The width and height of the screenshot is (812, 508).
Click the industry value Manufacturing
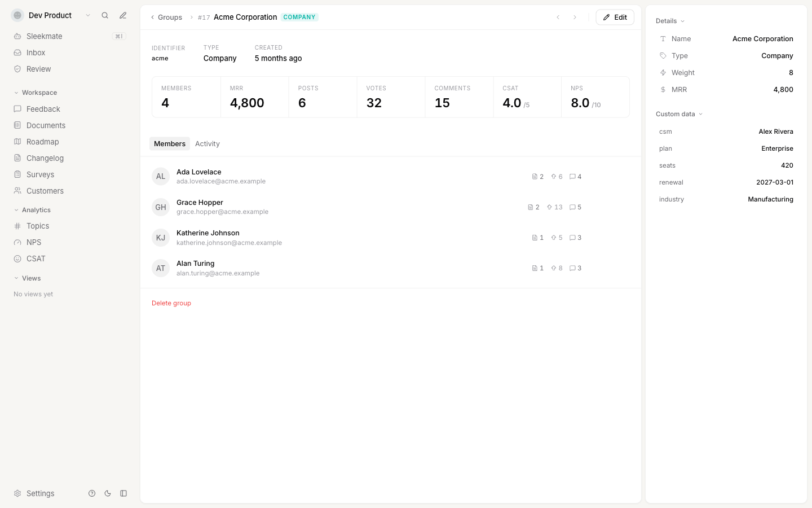pyautogui.click(x=770, y=199)
